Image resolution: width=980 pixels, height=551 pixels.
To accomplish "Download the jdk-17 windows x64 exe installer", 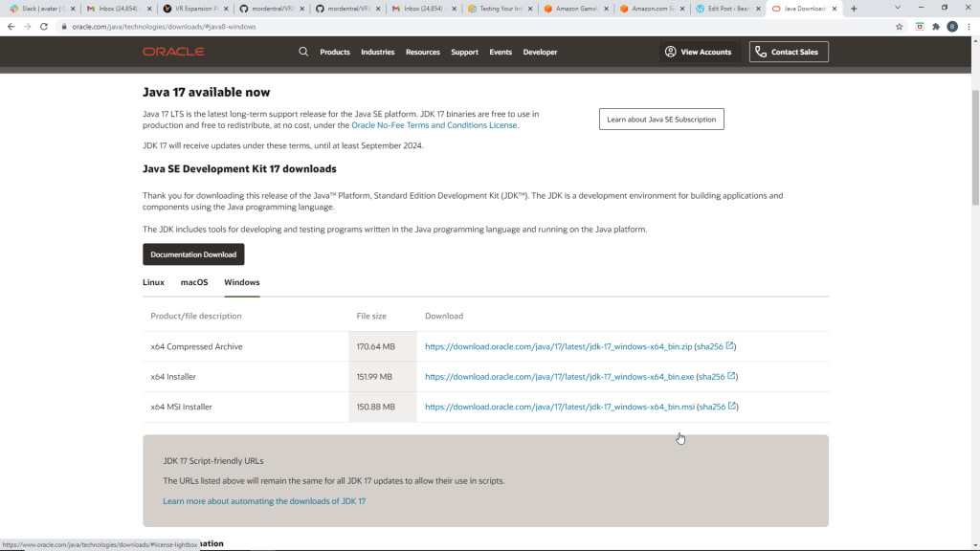I will click(x=559, y=377).
